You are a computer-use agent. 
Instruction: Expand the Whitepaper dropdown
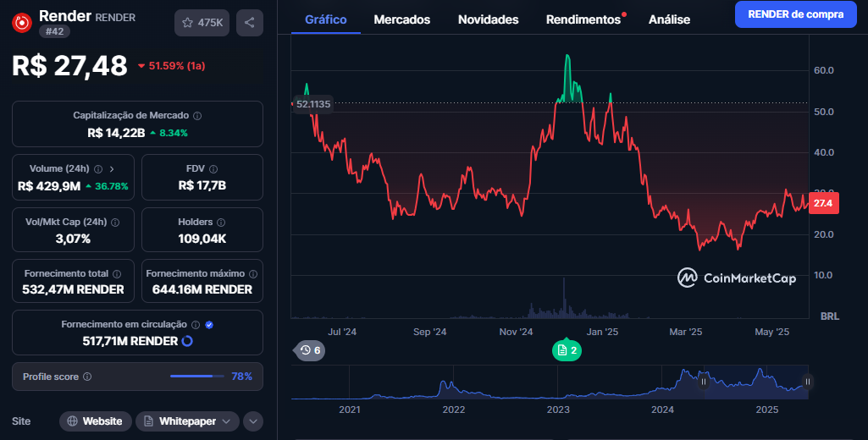pos(187,421)
